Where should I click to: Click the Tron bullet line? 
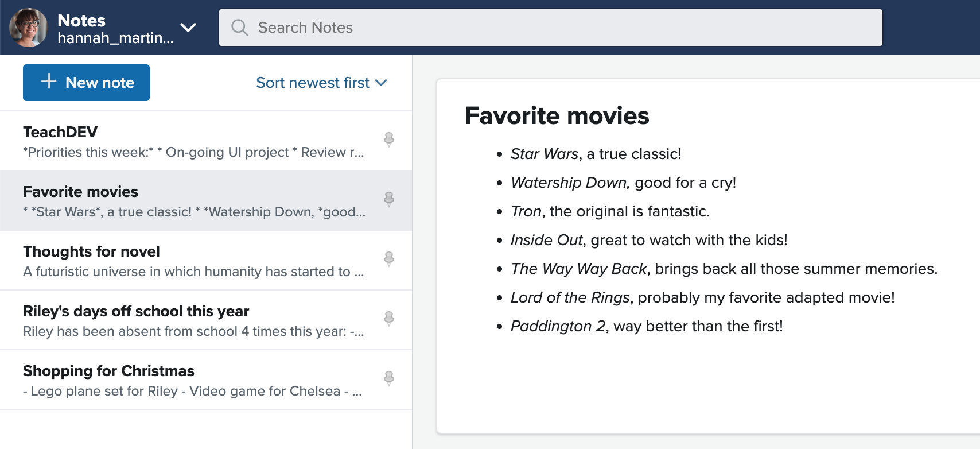click(610, 211)
